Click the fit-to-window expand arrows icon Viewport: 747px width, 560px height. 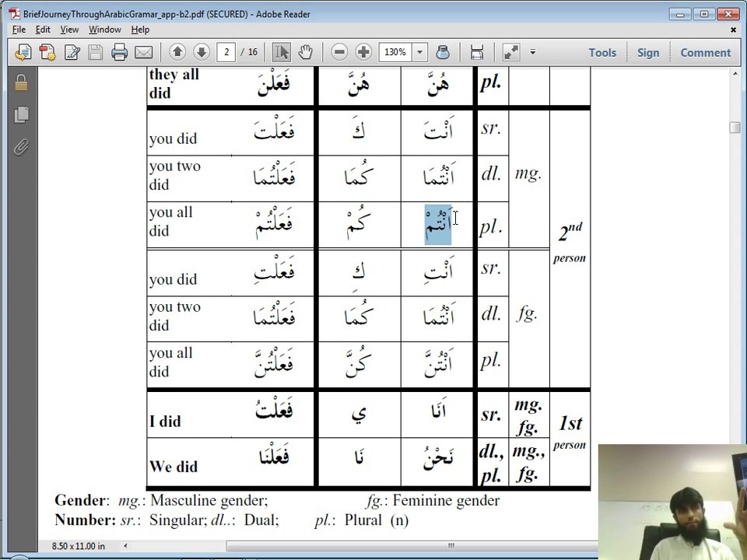(x=510, y=52)
